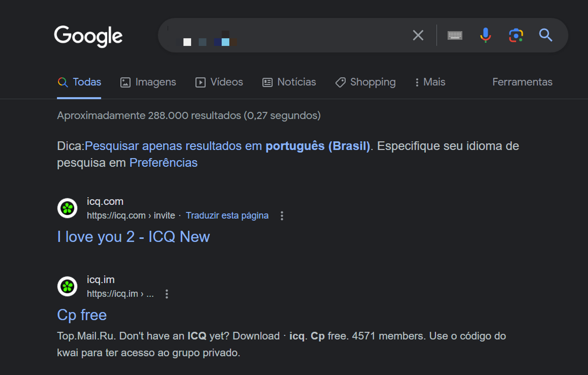The width and height of the screenshot is (588, 375).
Task: Select the Todas results tab
Action: click(79, 82)
